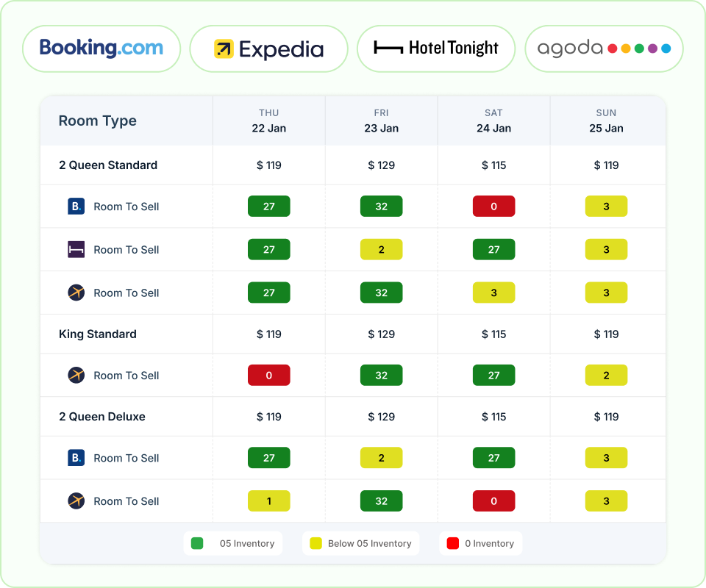Click Expedia plane icon under King Standard
The image size is (706, 588).
tap(76, 375)
